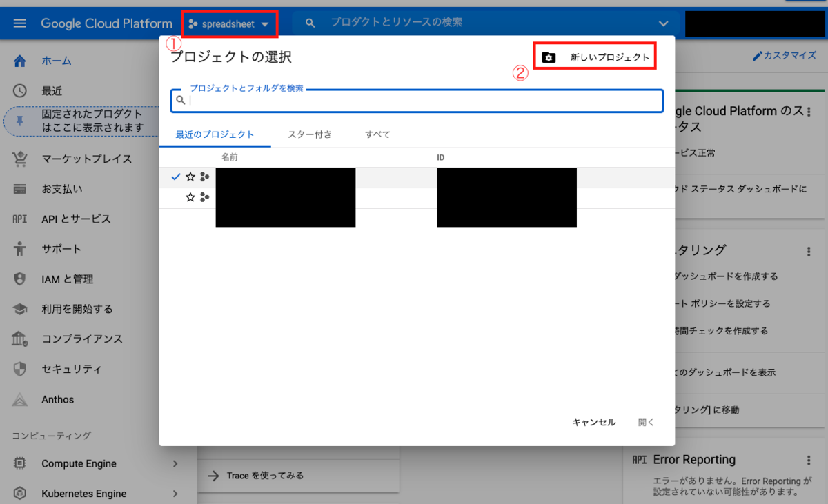Open the hamburger navigation menu
Viewport: 828px width, 504px height.
point(20,23)
